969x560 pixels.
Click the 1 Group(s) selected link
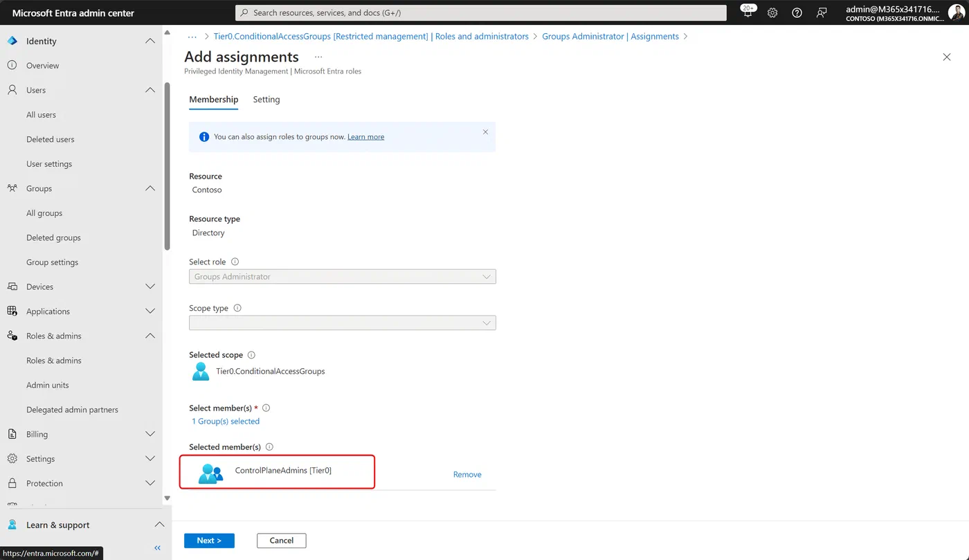[226, 421]
